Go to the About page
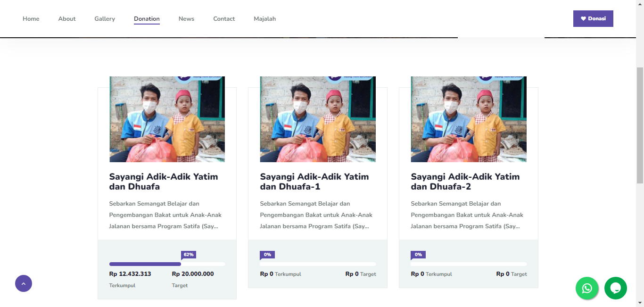 [67, 19]
